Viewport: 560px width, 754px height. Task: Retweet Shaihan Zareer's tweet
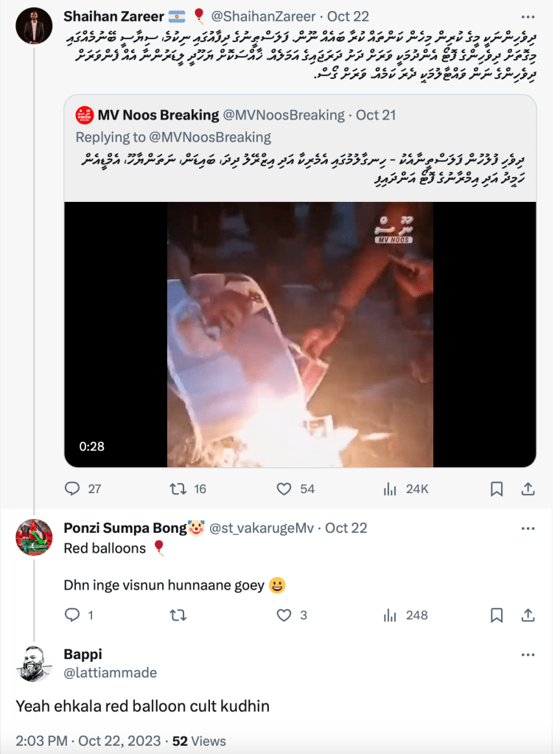coord(178,489)
